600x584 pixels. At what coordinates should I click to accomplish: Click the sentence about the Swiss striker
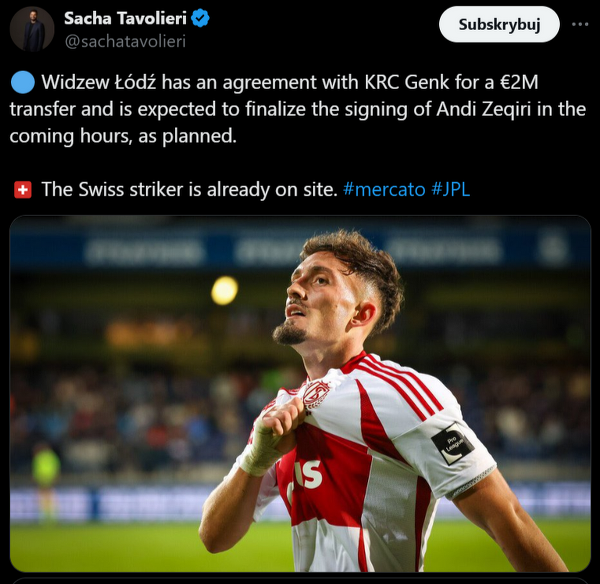click(189, 189)
